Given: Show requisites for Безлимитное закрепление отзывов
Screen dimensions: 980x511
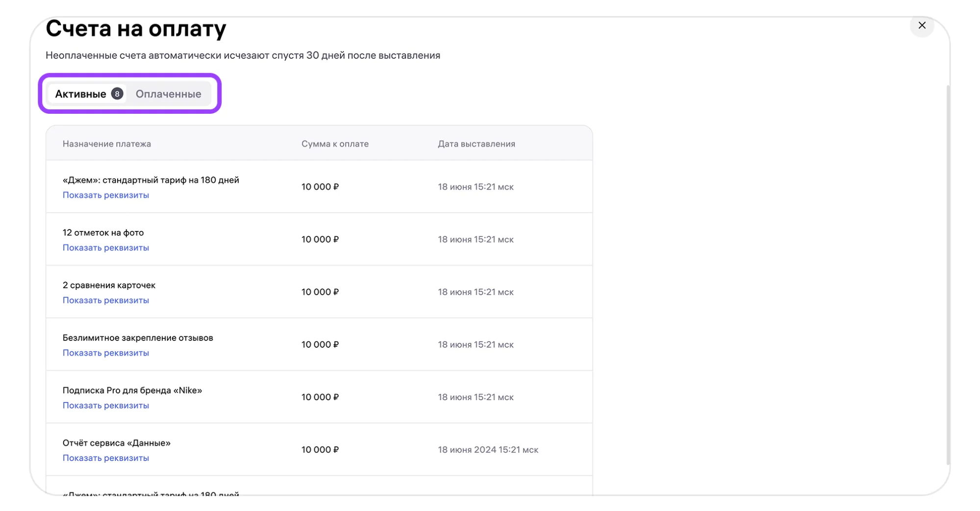Looking at the screenshot, I should pyautogui.click(x=105, y=353).
